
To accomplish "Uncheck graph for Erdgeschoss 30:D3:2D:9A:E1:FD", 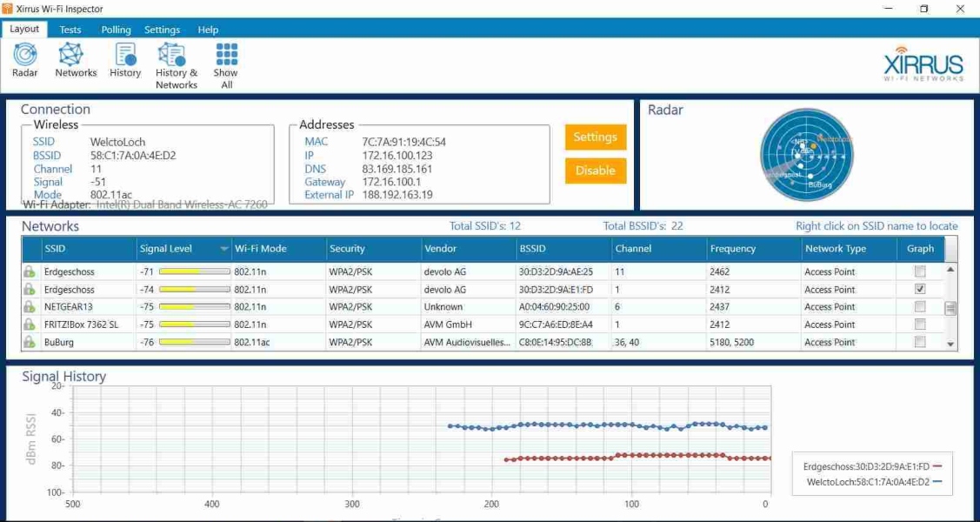I will click(x=919, y=289).
